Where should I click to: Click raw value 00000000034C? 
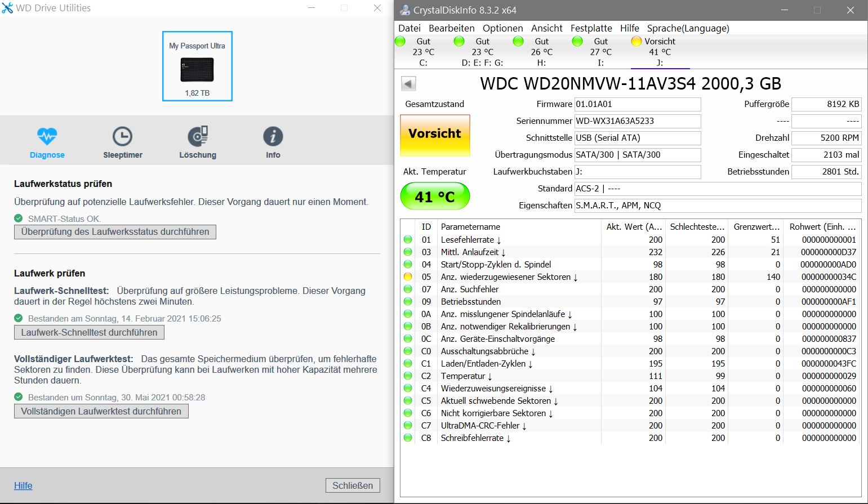click(829, 276)
